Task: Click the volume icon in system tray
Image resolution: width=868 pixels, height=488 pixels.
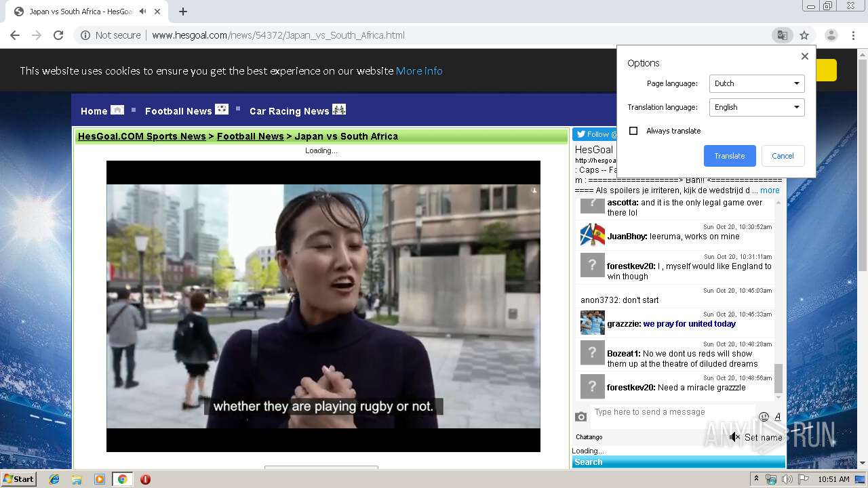Action: 787,479
